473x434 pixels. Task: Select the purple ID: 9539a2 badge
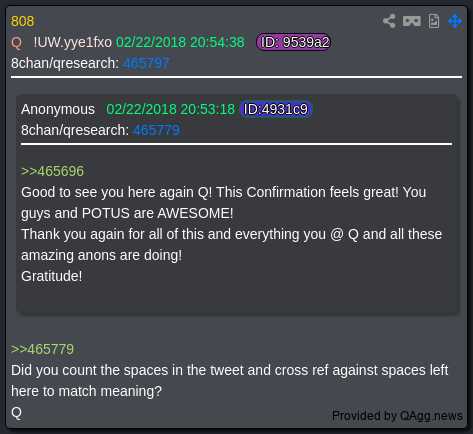[x=294, y=42]
